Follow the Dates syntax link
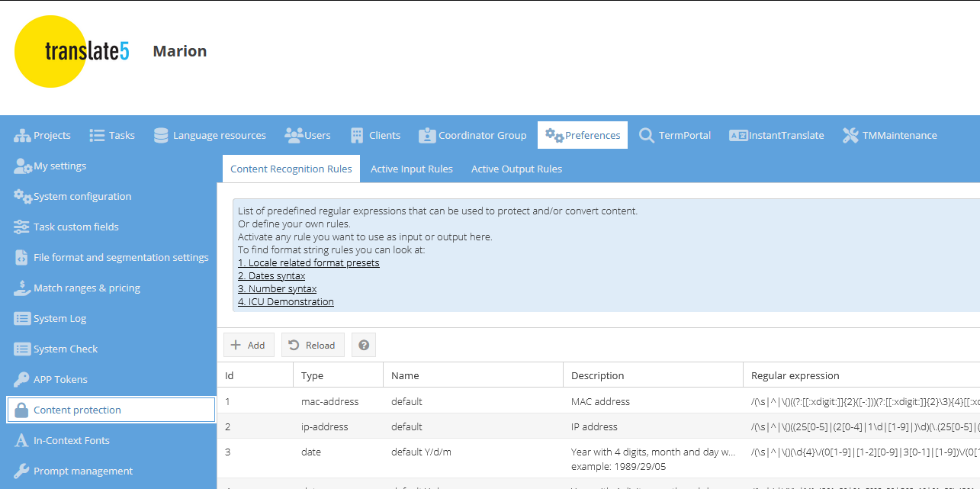This screenshot has width=980, height=489. click(272, 275)
